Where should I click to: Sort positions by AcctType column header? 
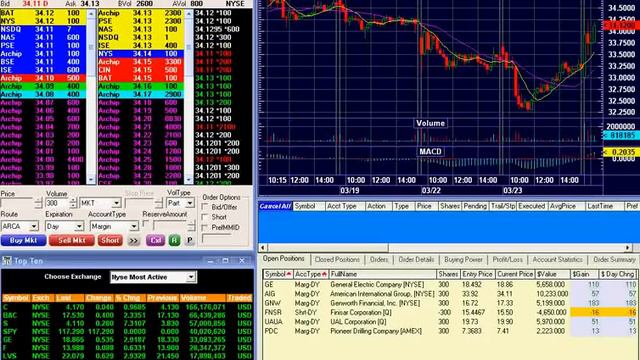[311, 274]
